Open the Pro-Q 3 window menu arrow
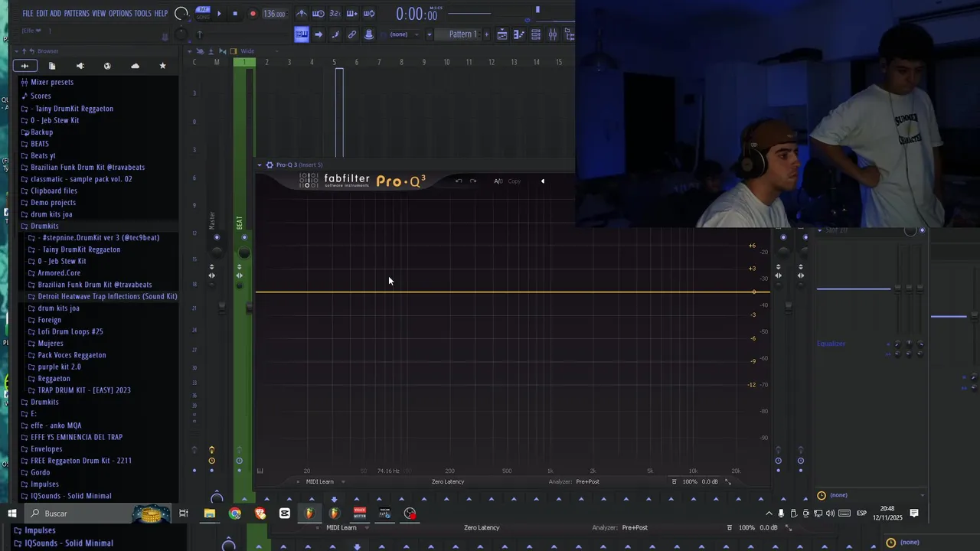The height and width of the screenshot is (551, 980). 260,165
